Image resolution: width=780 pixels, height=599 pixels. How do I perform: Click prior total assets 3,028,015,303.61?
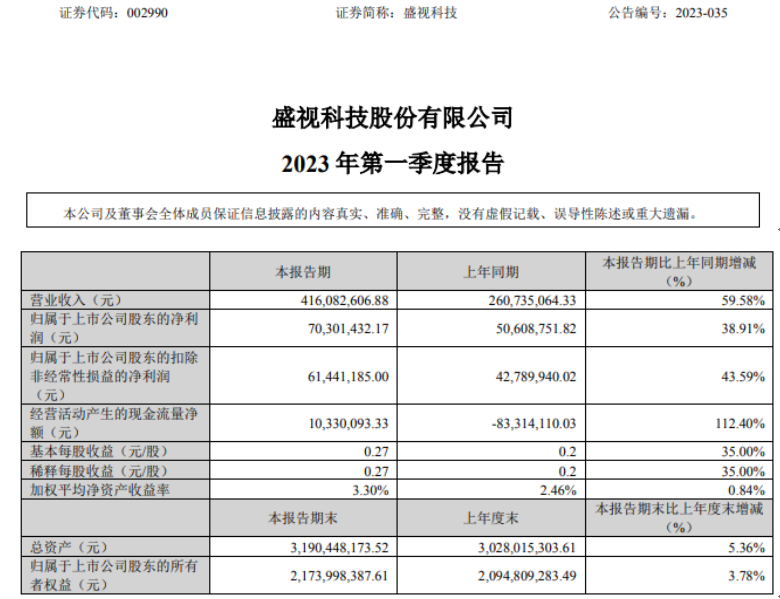pos(527,547)
